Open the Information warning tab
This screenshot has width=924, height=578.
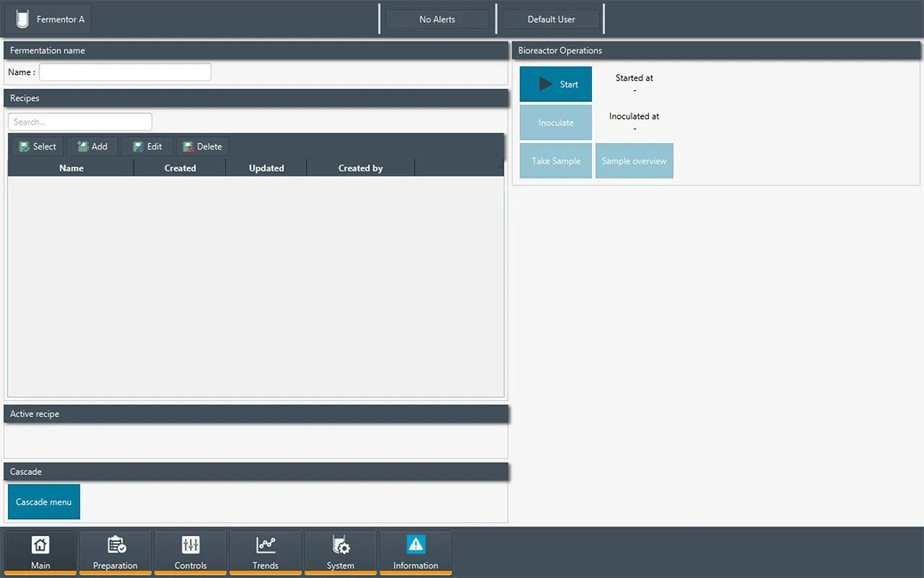(416, 553)
